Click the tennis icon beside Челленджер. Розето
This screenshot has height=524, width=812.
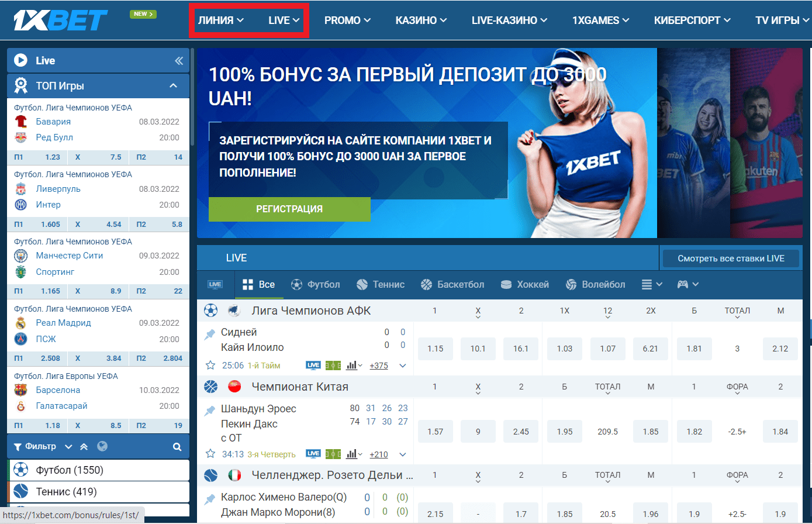tap(210, 475)
